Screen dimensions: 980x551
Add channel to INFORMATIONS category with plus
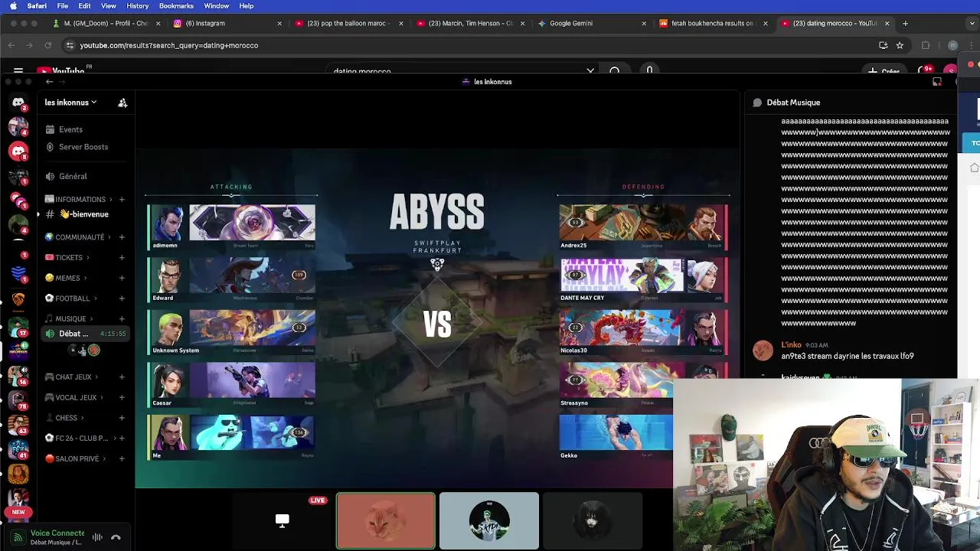[122, 200]
